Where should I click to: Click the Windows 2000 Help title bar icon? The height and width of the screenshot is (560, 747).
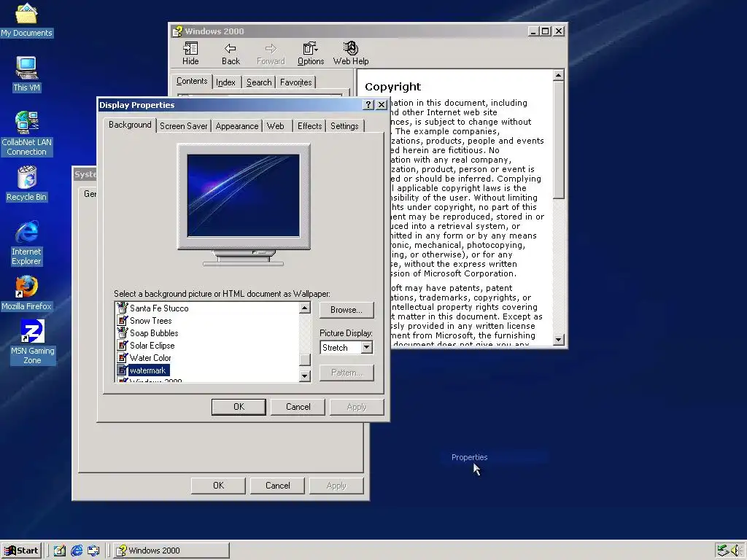[178, 31]
